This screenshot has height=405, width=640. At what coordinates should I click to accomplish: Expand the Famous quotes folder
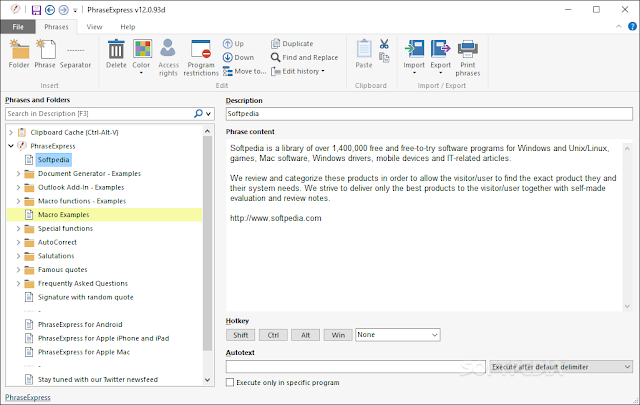[x=18, y=270]
